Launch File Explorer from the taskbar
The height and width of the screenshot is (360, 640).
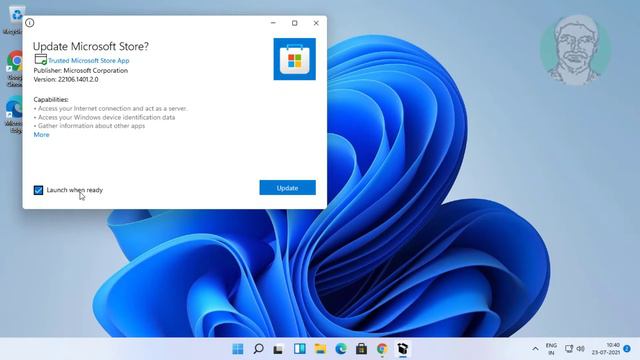pos(320,349)
